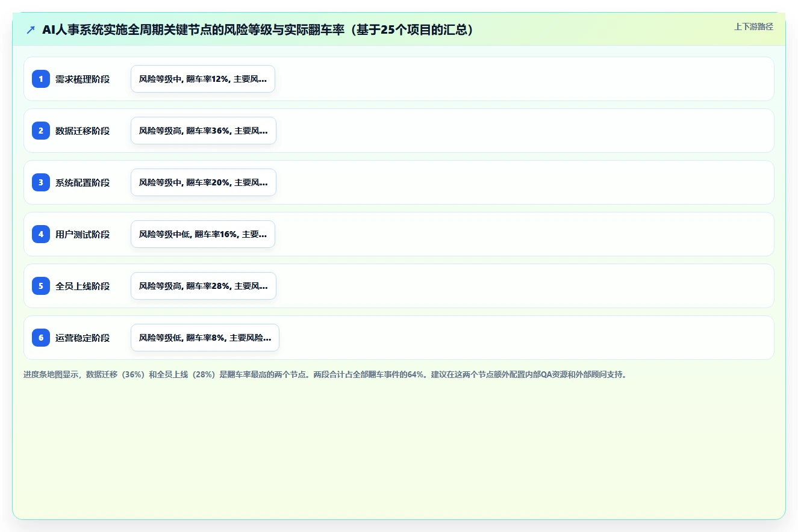Select the 用户测试阶段 label

[83, 234]
